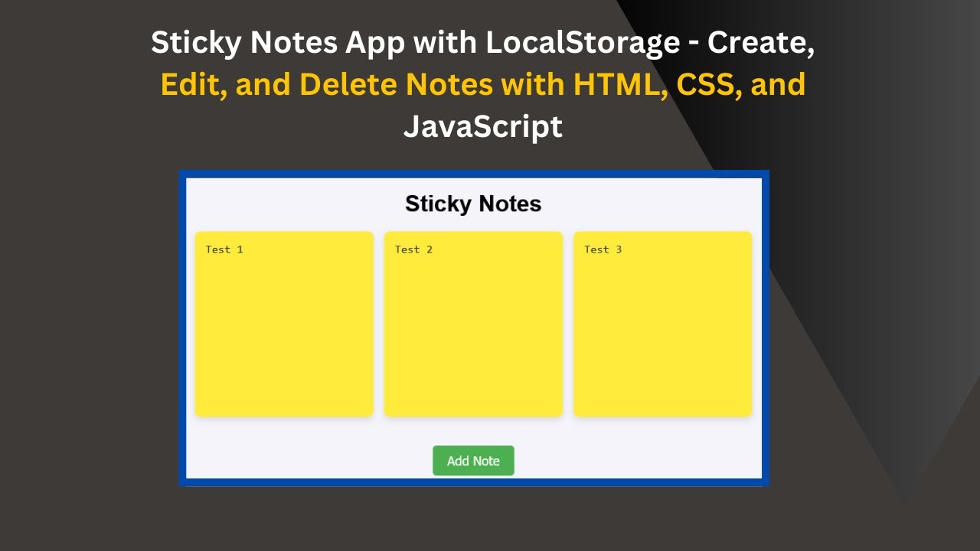
Task: Click the 'Sticky Notes' app heading
Action: [x=473, y=204]
